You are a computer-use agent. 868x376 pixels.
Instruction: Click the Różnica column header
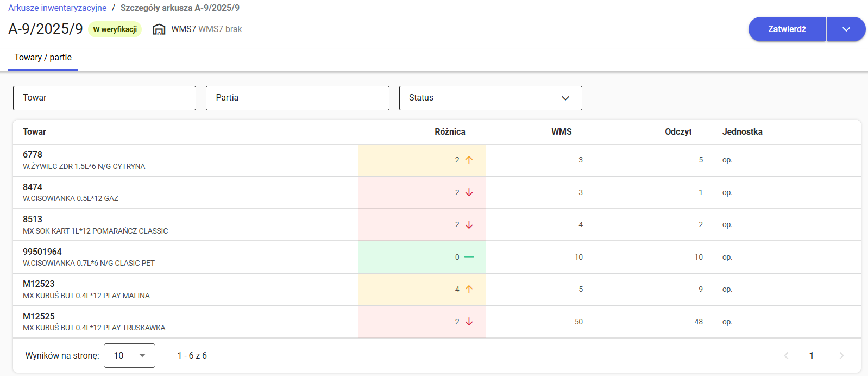point(450,132)
